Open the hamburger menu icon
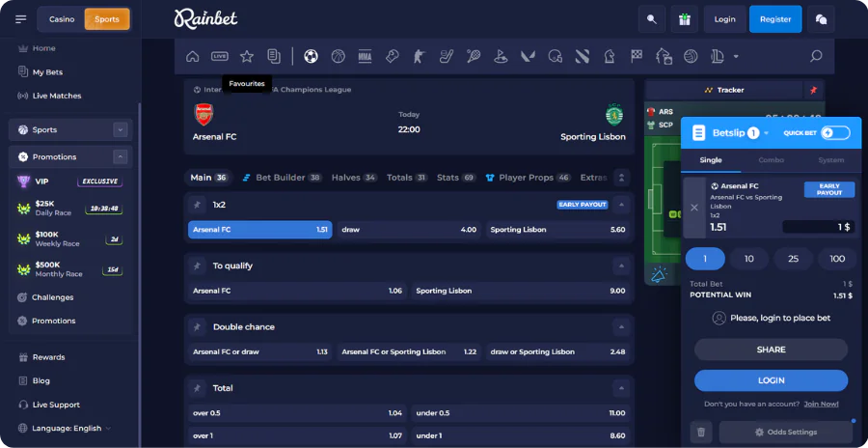Viewport: 868px width, 448px height. click(x=21, y=19)
